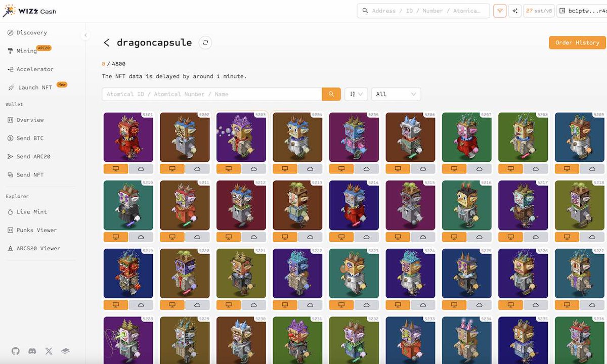Image resolution: width=607 pixels, height=364 pixels.
Task: Open NFT 5226 thumbnail
Action: (523, 274)
